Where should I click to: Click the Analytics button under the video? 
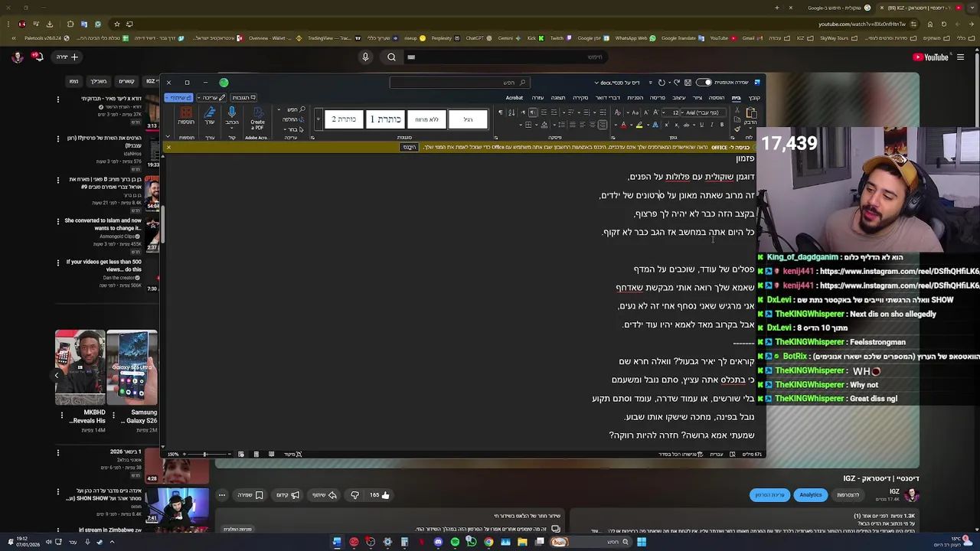tap(811, 495)
